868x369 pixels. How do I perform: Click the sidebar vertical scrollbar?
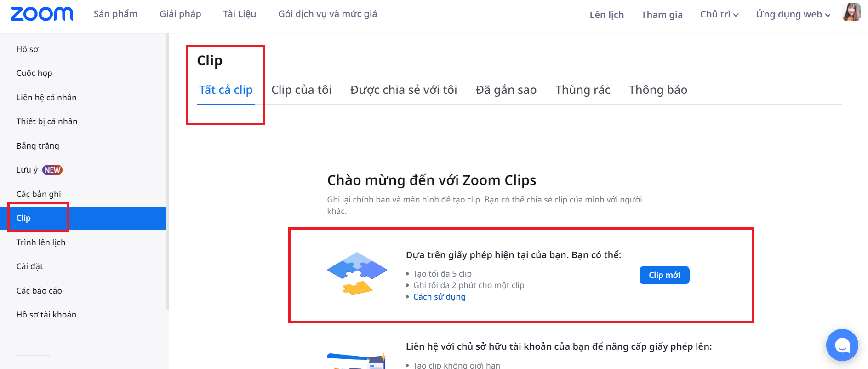167,172
